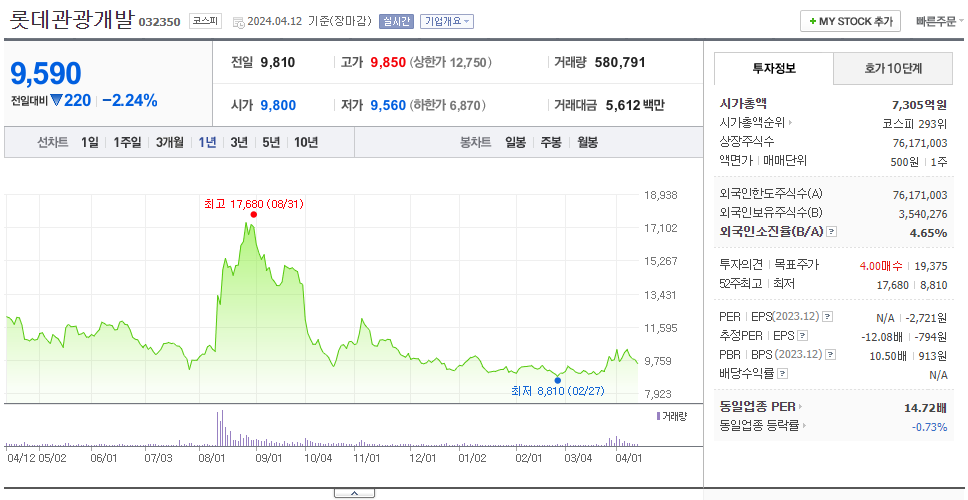
Task: Click the 시가총액 value 7,305억원
Action: click(x=920, y=105)
